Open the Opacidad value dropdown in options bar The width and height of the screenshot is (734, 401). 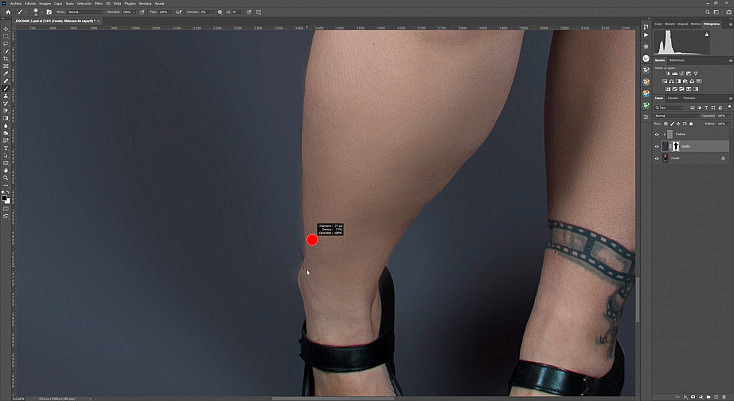(134, 12)
